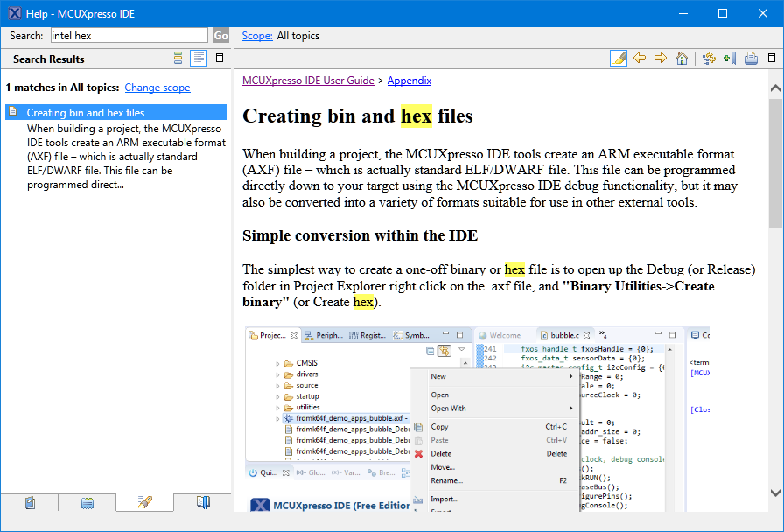This screenshot has width=784, height=532.
Task: Click the 'Creating bin and hex files' page title
Action: (358, 116)
